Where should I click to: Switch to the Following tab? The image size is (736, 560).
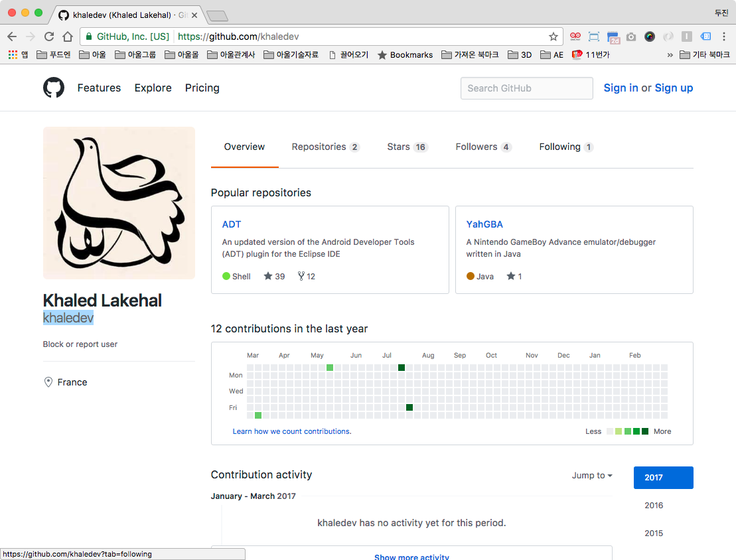click(566, 147)
